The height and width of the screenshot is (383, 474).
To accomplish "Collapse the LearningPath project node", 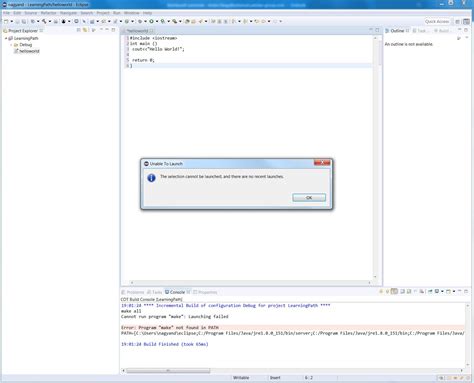I will [x=6, y=38].
